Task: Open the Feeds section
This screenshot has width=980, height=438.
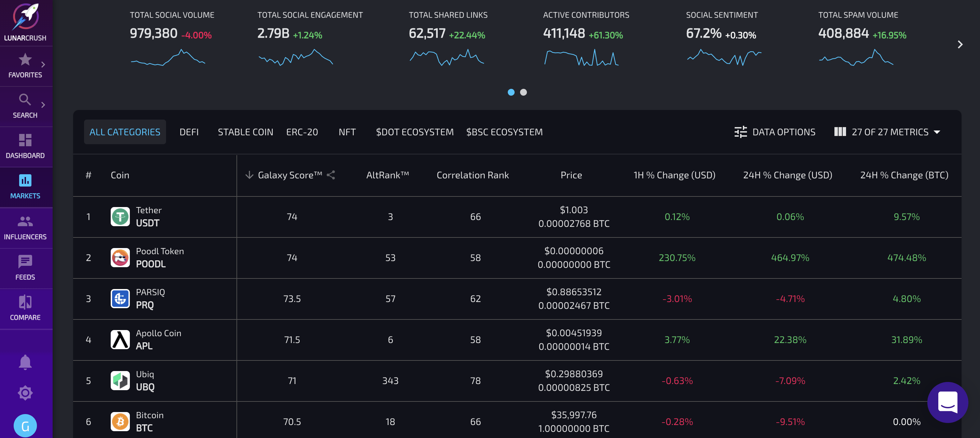Action: pyautogui.click(x=25, y=268)
